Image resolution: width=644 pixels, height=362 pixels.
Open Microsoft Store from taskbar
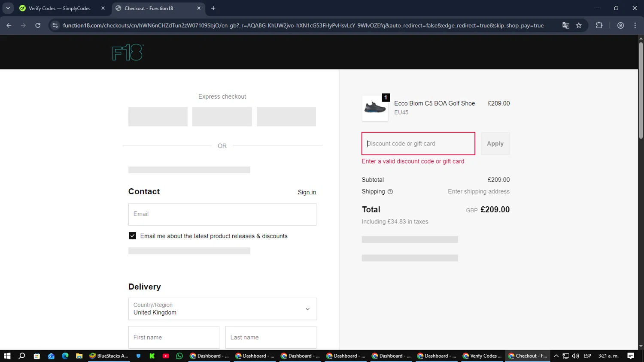(37, 356)
